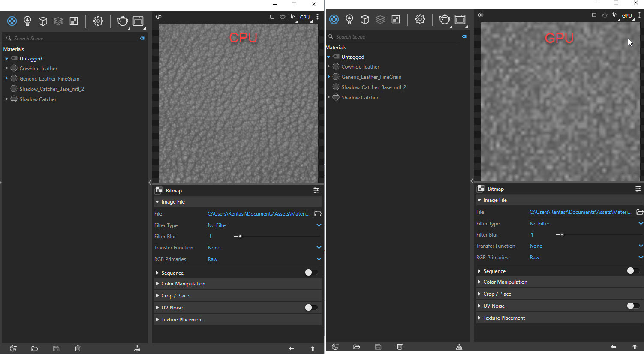Open kebab menu above CPU preview
Image resolution: width=644 pixels, height=354 pixels.
click(x=317, y=17)
